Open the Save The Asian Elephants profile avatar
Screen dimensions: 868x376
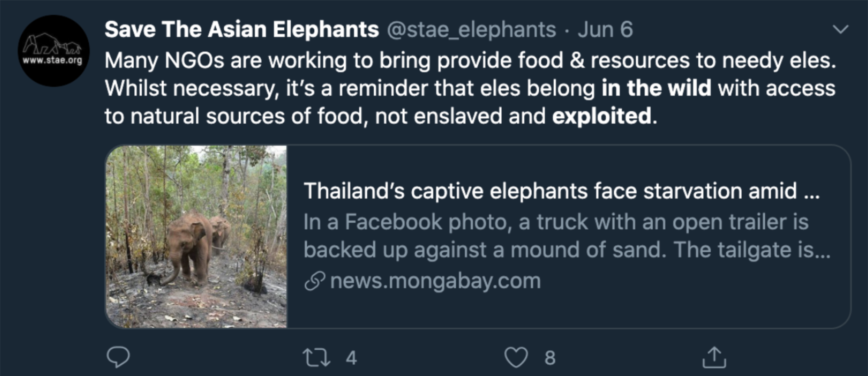point(53,51)
